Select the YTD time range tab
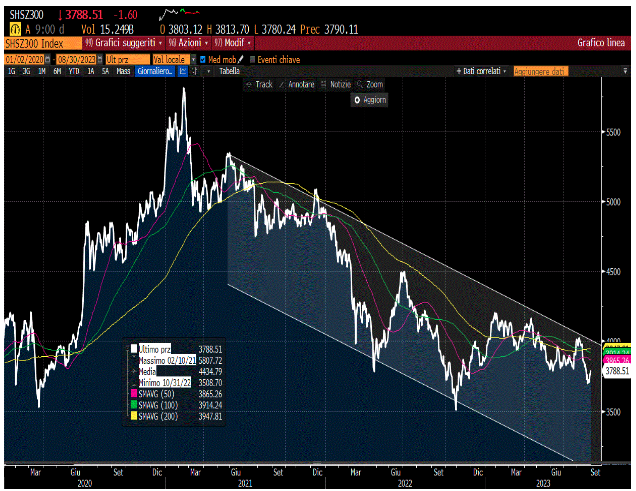 (75, 72)
